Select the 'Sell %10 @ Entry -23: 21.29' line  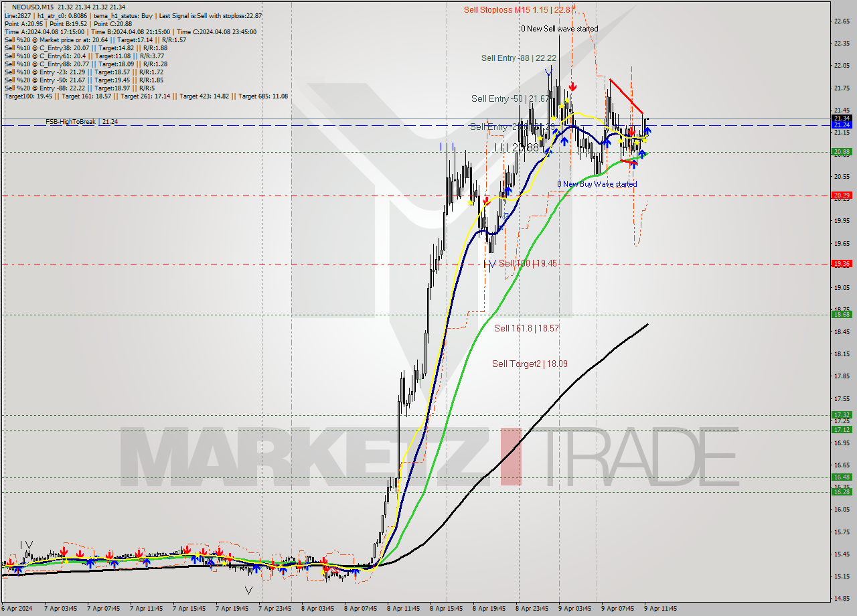click(x=84, y=72)
